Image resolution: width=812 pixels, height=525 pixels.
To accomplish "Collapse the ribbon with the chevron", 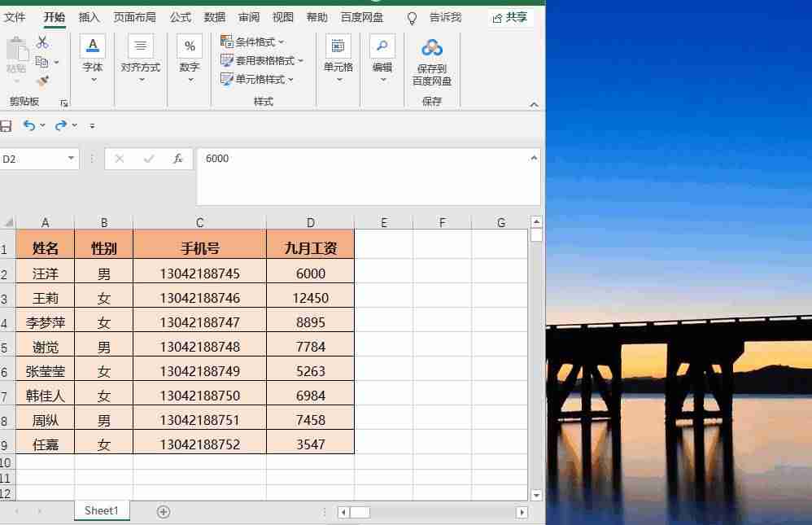I will pyautogui.click(x=534, y=104).
